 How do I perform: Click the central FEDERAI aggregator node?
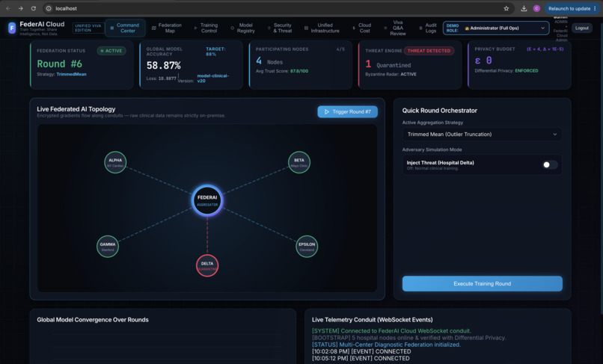[207, 200]
